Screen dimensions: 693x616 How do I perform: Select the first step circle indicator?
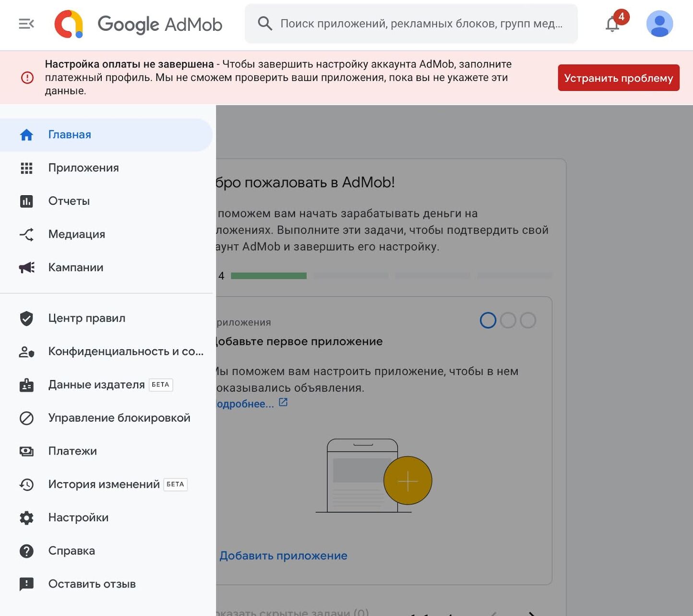click(x=488, y=320)
